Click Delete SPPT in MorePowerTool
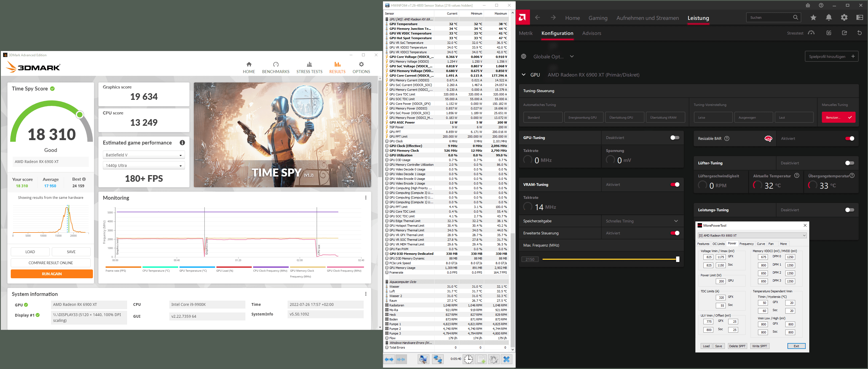 point(737,346)
